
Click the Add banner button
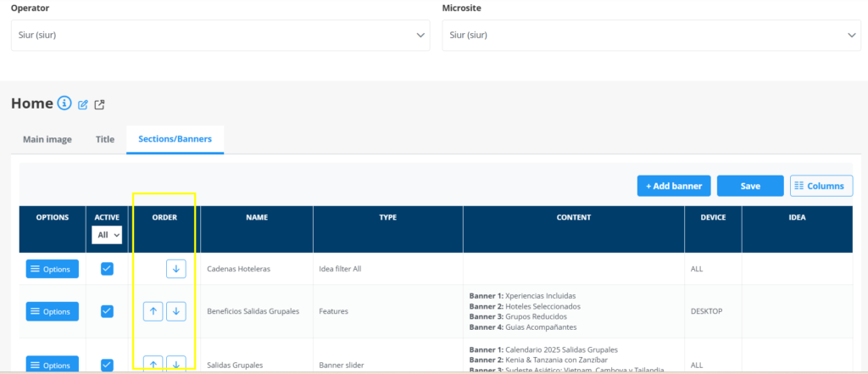click(673, 186)
